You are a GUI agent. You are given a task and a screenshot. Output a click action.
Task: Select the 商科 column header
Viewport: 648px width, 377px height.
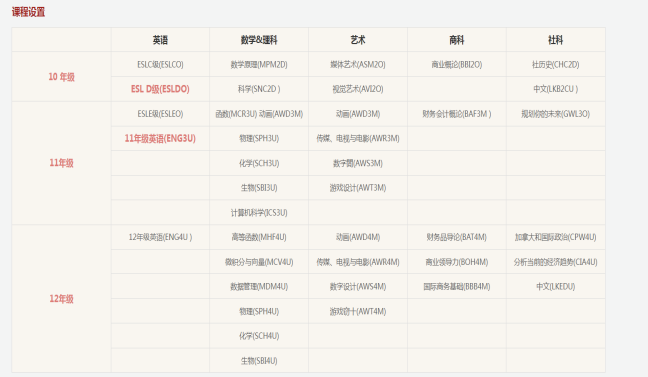pyautogui.click(x=457, y=40)
